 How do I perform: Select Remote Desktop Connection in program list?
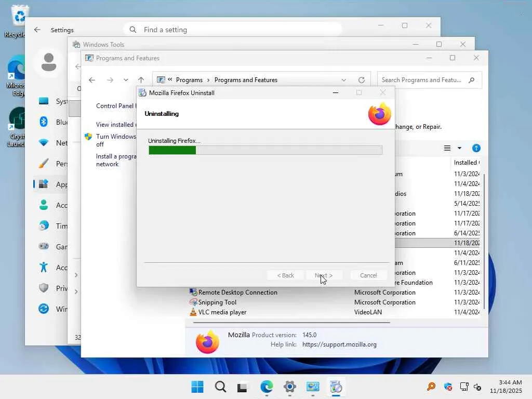coord(238,292)
